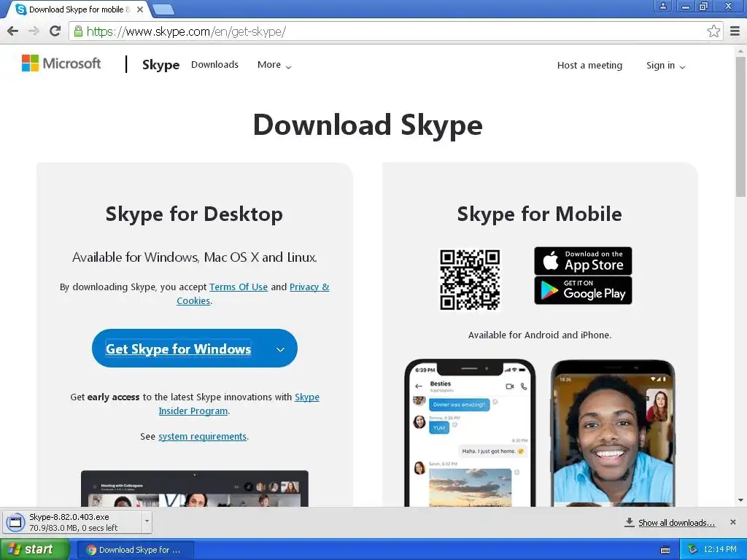Viewport: 747px width, 560px height.
Task: Expand the More menu chevron
Action: pos(288,66)
